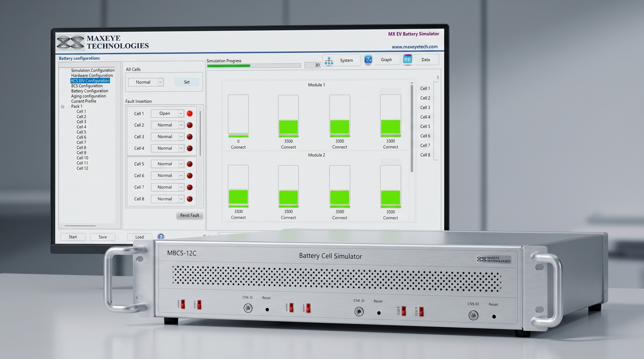Open the Cell 5 fault type dropdown

pos(168,164)
